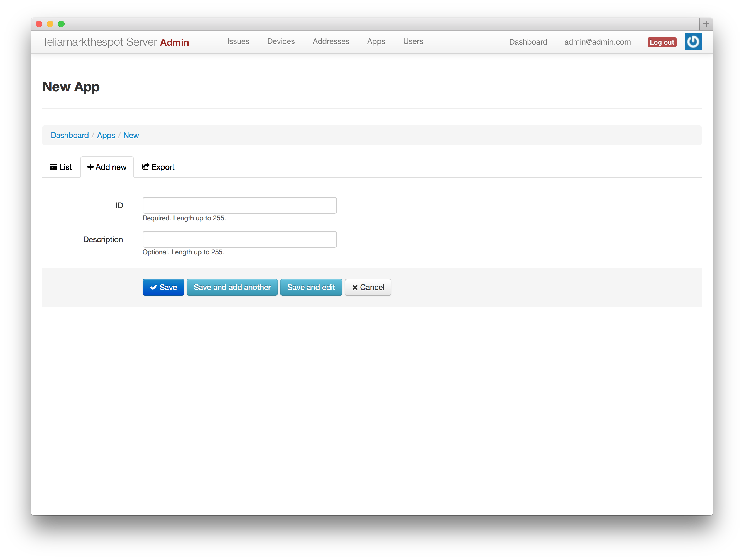Screen dimensions: 744x560
Task: Go to Addresses in the navigation bar
Action: coord(331,41)
